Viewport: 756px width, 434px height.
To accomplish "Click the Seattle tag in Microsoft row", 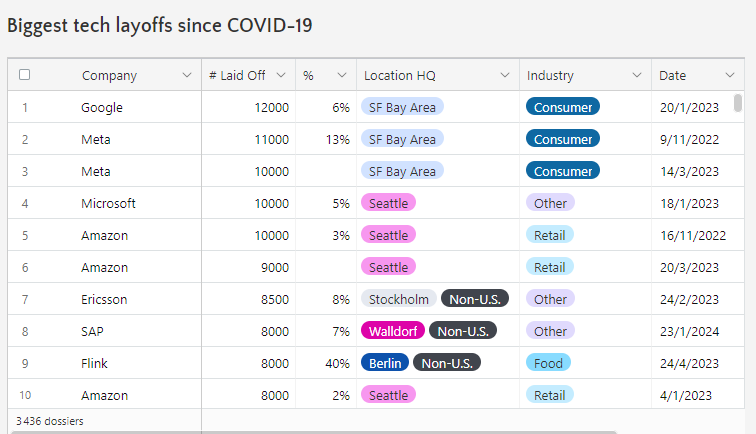I will (x=389, y=203).
